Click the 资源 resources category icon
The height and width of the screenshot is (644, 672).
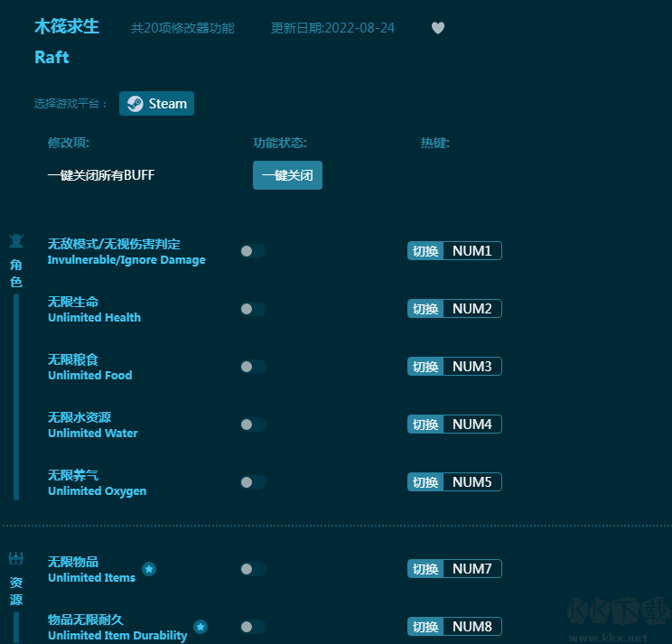(x=16, y=559)
